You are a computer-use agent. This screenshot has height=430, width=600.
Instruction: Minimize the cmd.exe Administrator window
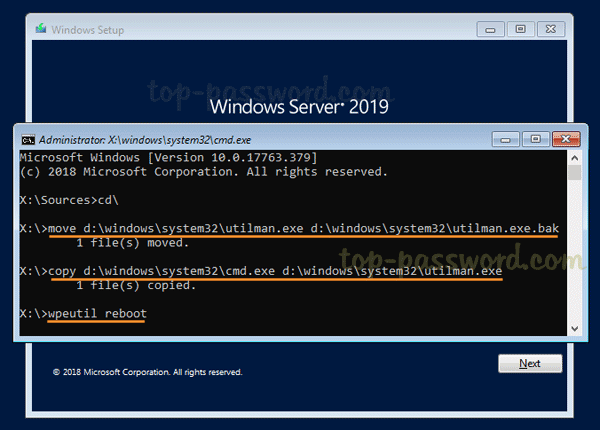coord(505,139)
